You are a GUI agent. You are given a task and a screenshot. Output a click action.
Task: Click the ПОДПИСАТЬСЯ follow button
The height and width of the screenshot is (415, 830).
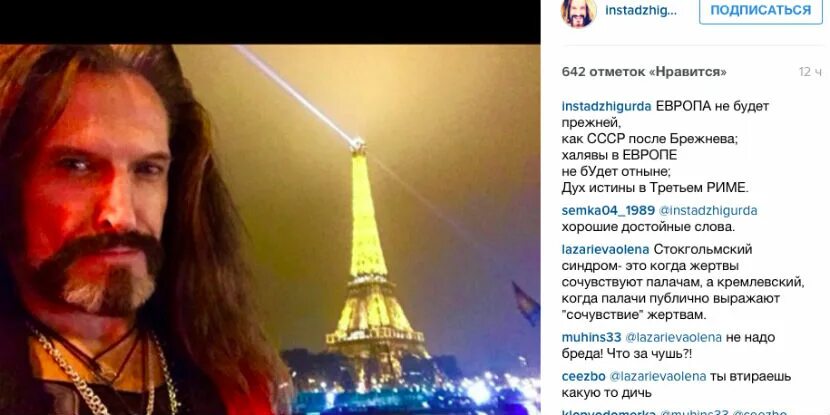[761, 10]
